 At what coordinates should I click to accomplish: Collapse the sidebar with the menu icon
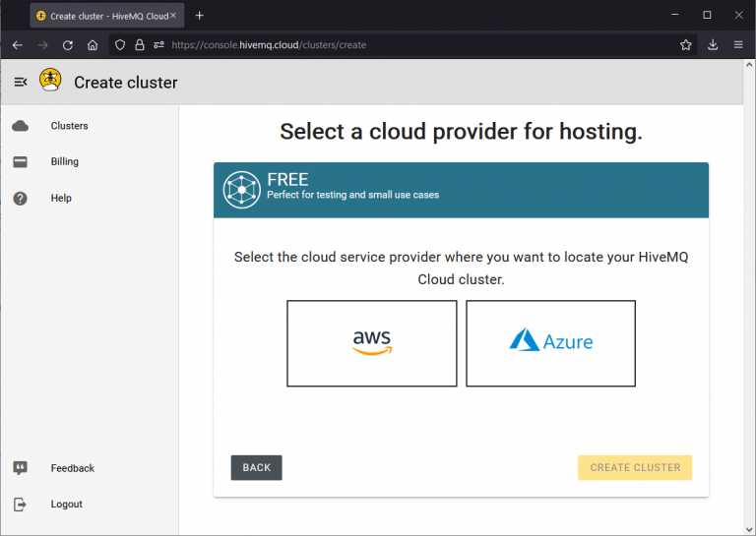pos(20,82)
